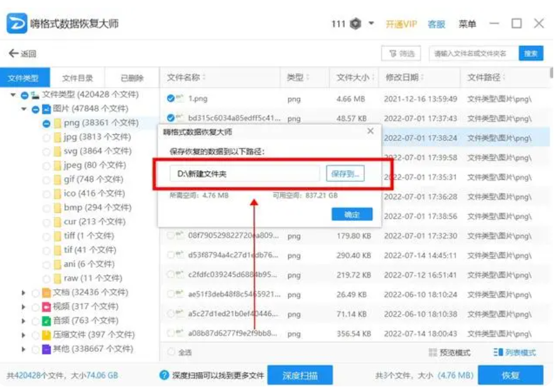
Task: Switch to 列表模式 list mode
Action: point(515,352)
